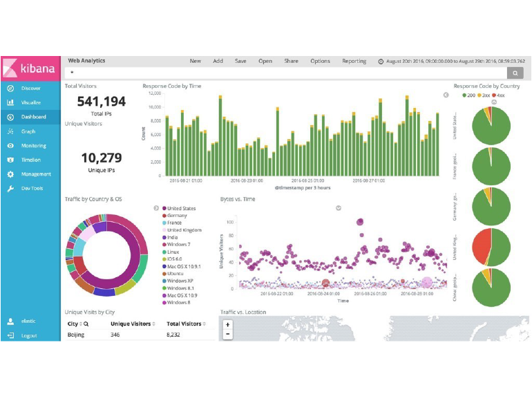Click the clock icon by date range
Screen dimensions: 532x401
(381, 62)
